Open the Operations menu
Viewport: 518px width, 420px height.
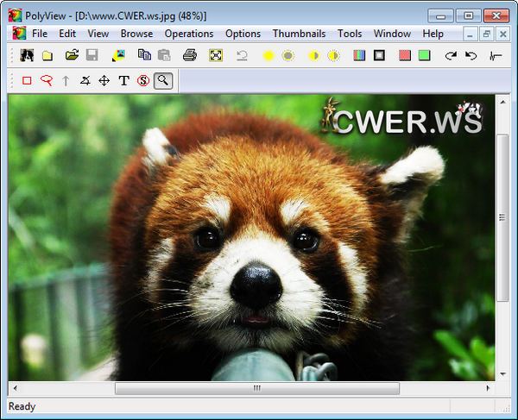click(x=189, y=34)
